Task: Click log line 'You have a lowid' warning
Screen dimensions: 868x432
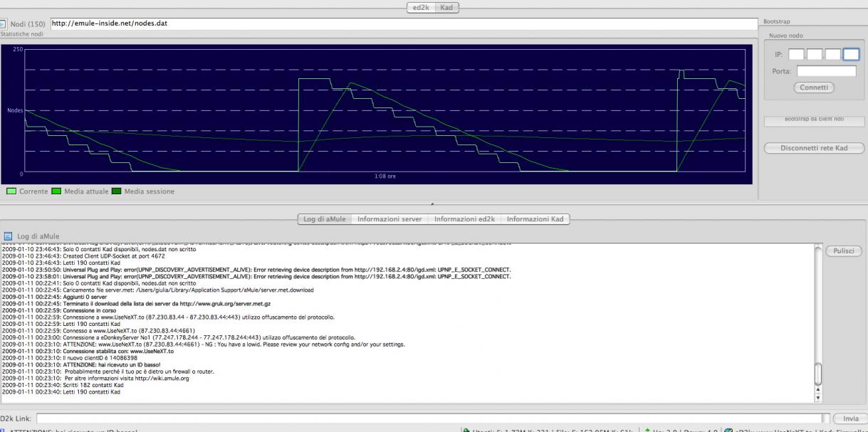Action: coord(204,344)
